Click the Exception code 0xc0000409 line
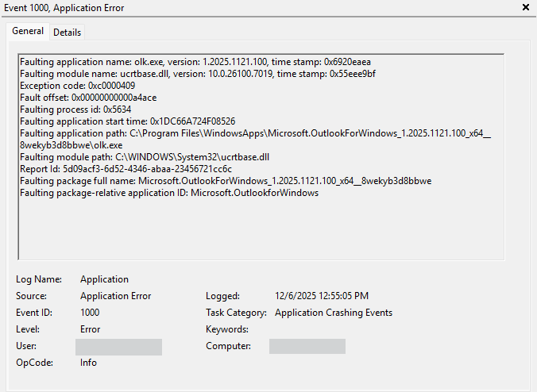 pos(77,86)
